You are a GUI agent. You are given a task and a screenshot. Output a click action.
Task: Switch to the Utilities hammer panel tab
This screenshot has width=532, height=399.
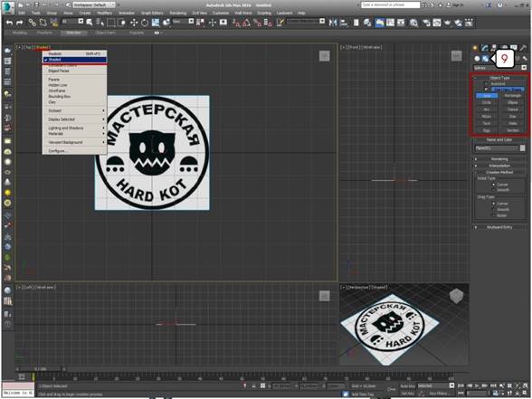[x=523, y=48]
